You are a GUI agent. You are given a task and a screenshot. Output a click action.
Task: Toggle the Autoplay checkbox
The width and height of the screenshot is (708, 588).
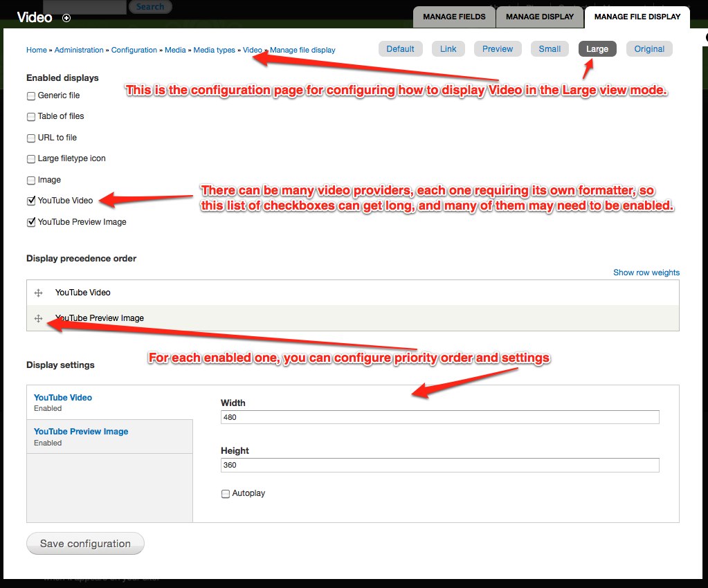[226, 494]
